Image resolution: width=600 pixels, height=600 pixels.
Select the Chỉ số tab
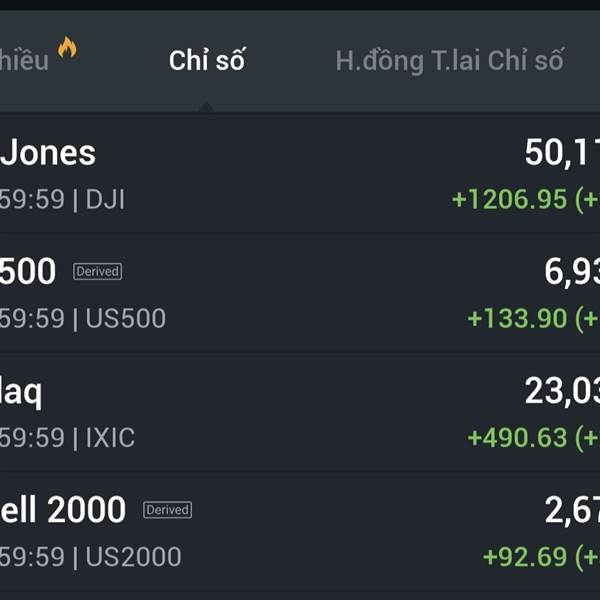207,61
